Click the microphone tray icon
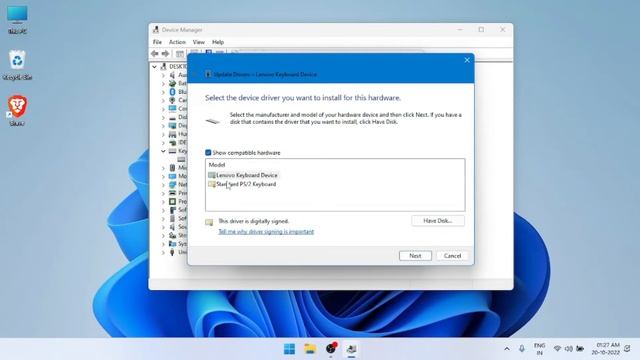 [522, 349]
